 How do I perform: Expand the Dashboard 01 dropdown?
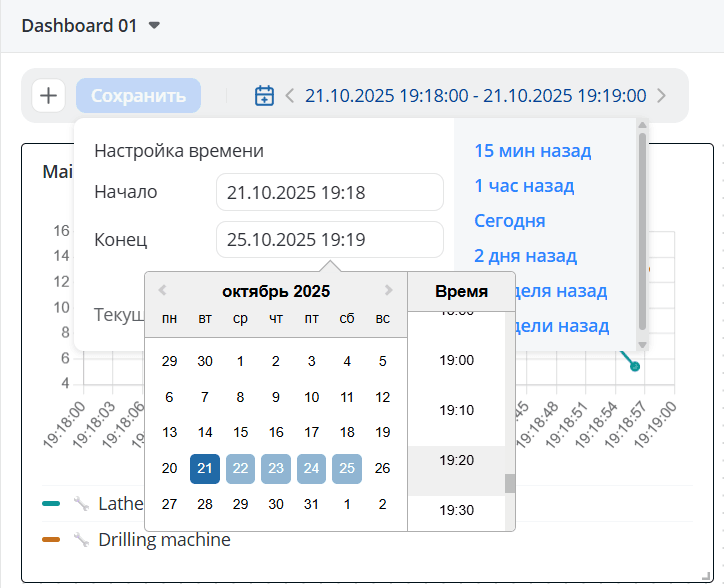point(154,26)
